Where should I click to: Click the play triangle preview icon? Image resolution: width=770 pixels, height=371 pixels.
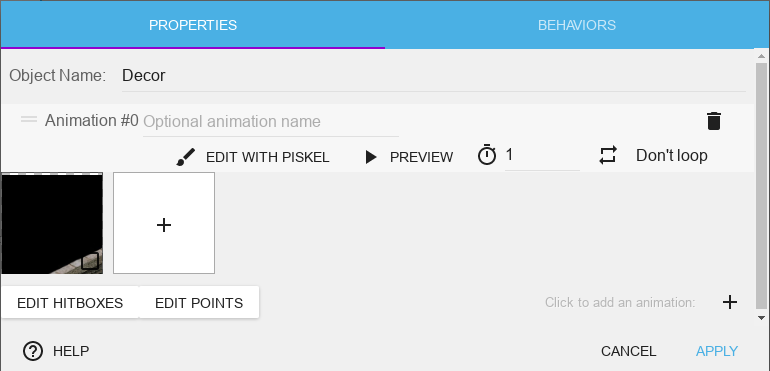coord(371,157)
